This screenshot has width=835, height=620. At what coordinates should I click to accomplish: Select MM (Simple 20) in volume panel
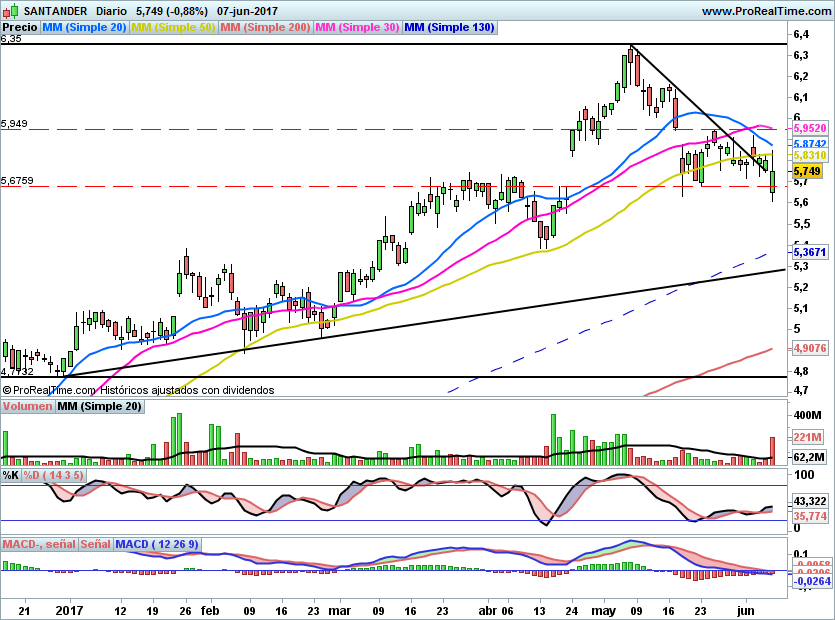(x=99, y=406)
